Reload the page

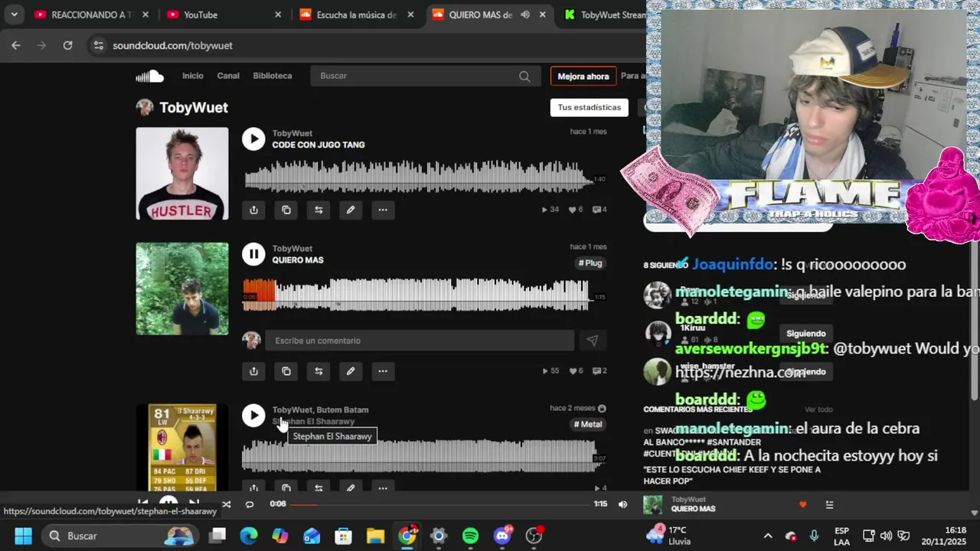(x=67, y=45)
